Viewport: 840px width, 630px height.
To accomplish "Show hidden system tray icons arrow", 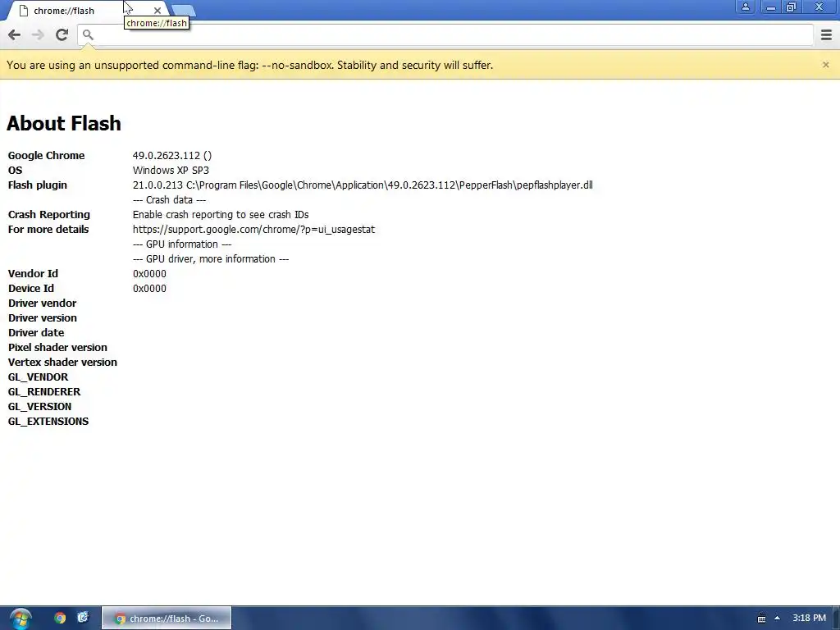I will click(778, 618).
